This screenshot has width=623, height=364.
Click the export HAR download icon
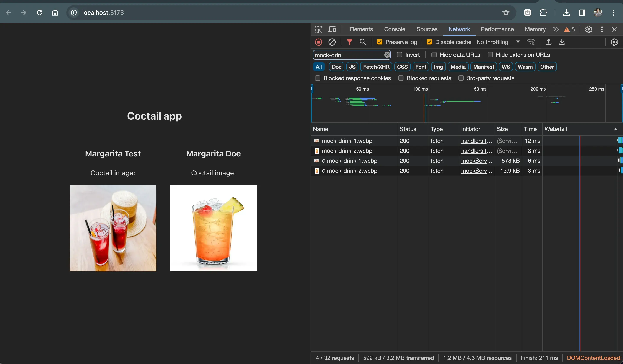pyautogui.click(x=562, y=42)
